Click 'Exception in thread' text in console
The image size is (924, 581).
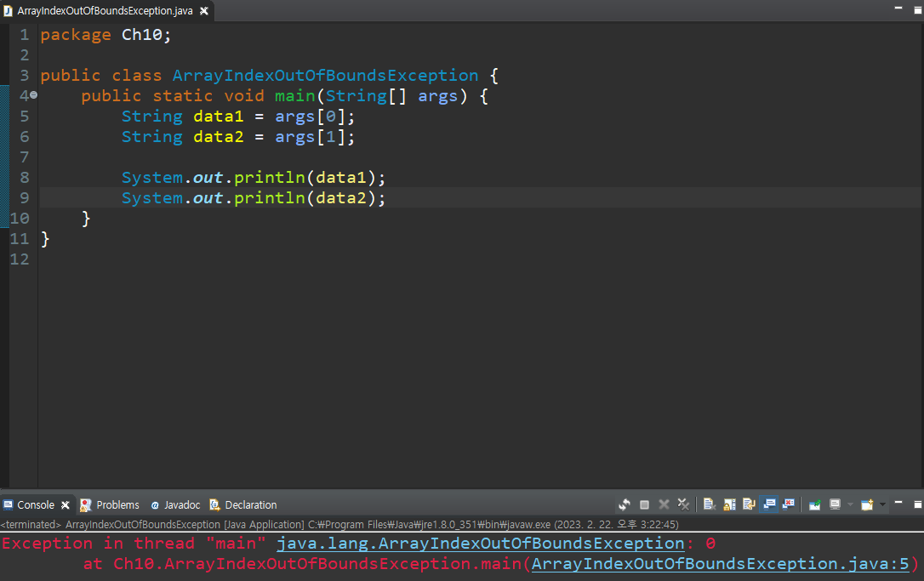click(x=98, y=544)
